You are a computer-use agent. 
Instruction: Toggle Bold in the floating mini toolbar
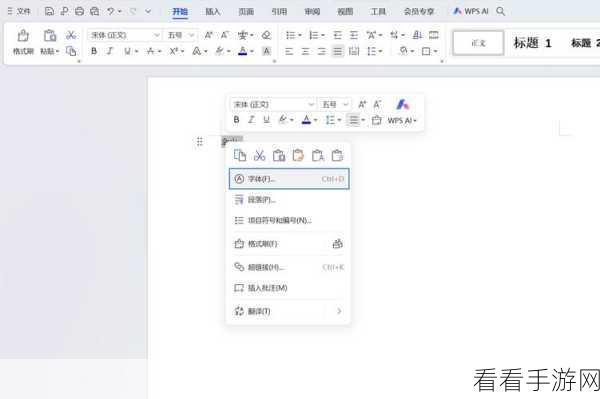click(x=236, y=120)
